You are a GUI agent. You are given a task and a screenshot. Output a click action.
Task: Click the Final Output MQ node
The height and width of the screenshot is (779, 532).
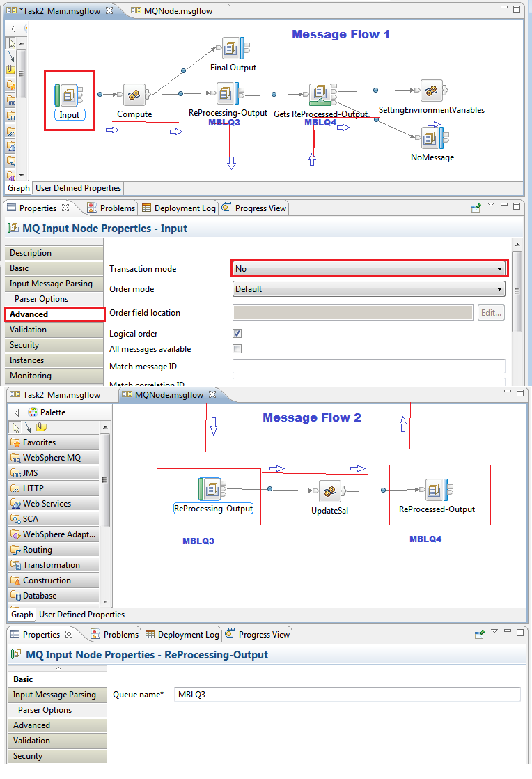click(233, 49)
